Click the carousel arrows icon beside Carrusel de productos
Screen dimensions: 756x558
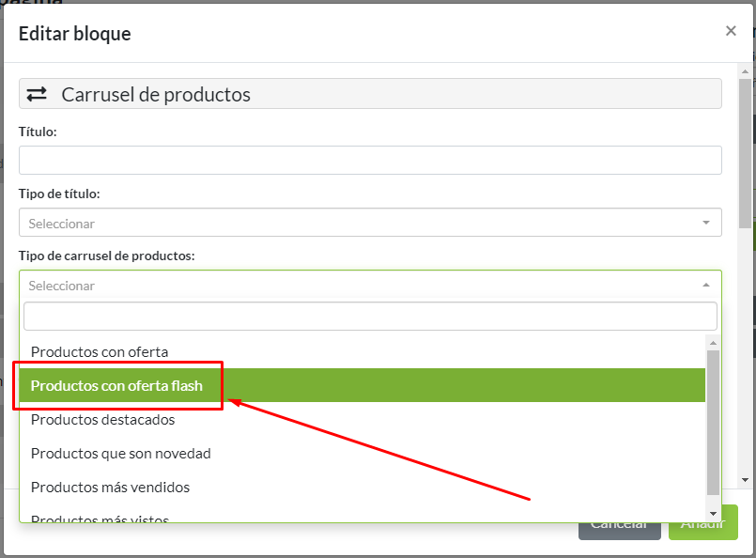[38, 94]
